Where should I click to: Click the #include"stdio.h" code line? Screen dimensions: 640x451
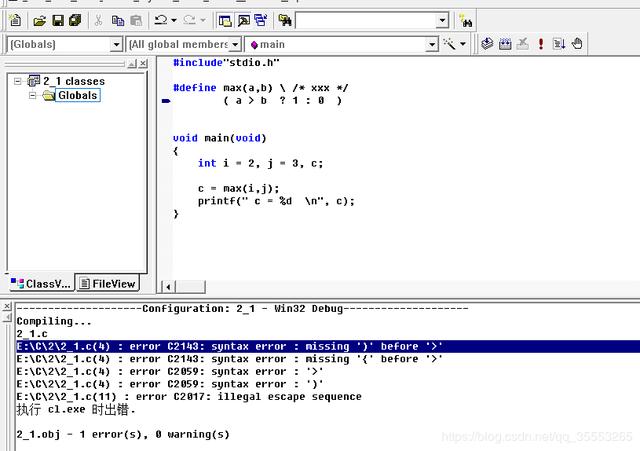point(226,62)
